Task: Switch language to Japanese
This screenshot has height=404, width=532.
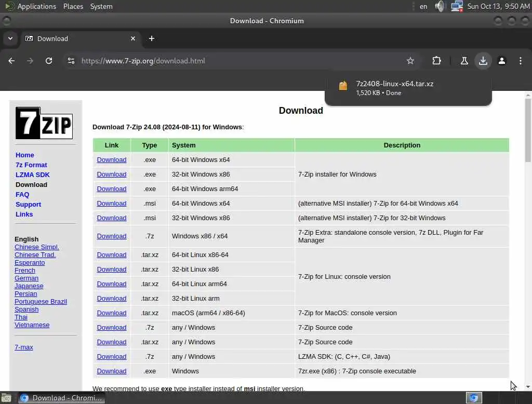Action: (29, 286)
